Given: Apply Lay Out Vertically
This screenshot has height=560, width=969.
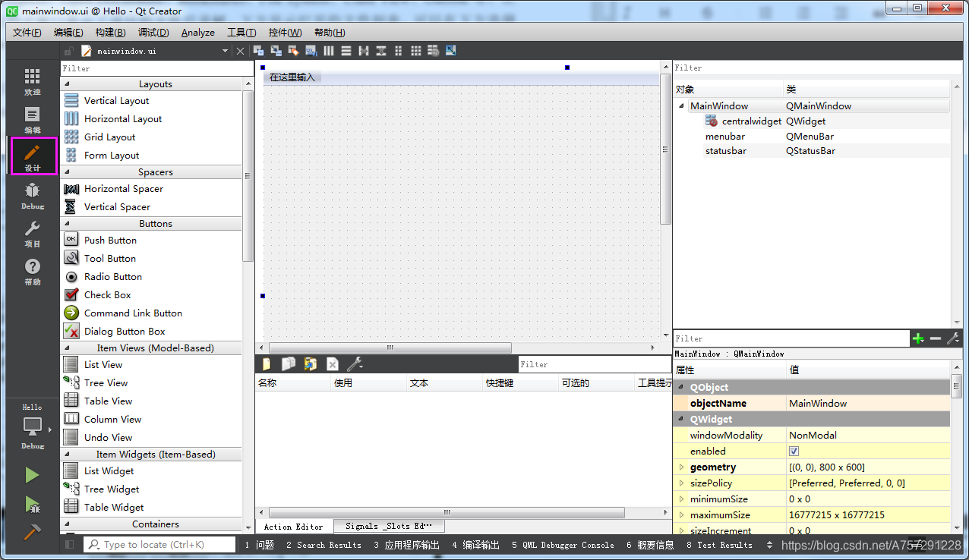Looking at the screenshot, I should pos(346,51).
